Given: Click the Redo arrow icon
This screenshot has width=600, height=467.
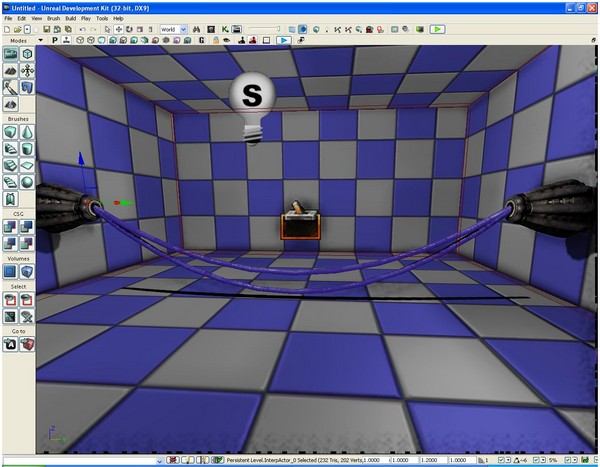Looking at the screenshot, I should click(x=93, y=29).
